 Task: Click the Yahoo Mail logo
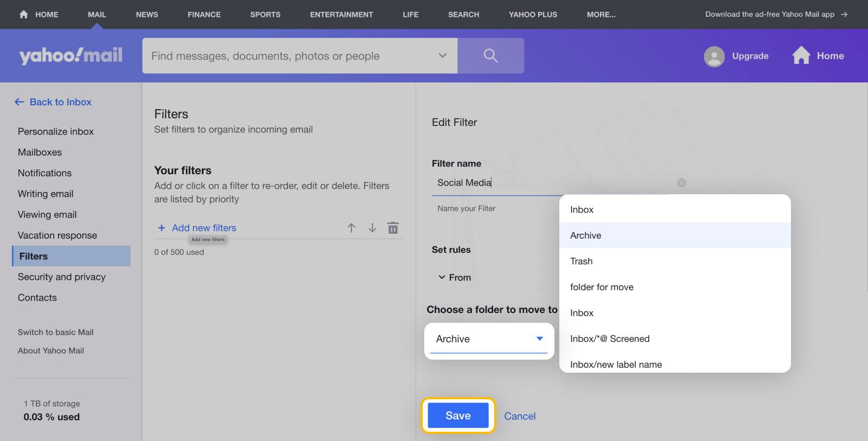(x=71, y=55)
